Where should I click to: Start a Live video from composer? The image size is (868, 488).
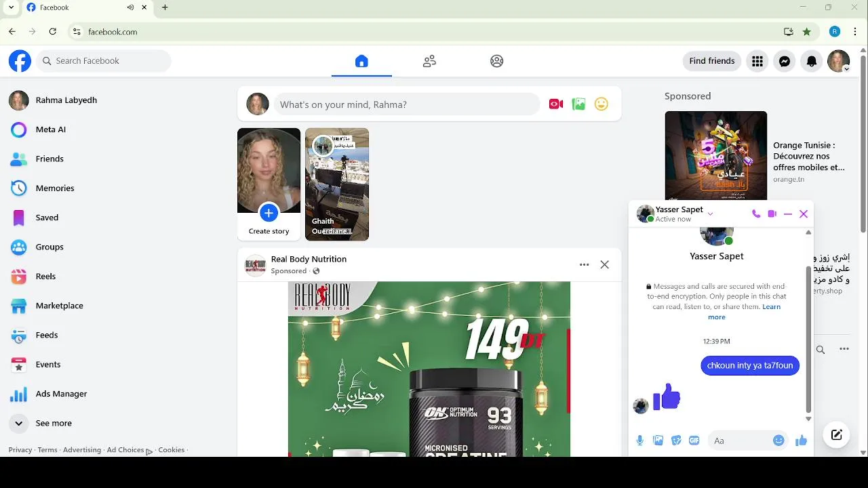(556, 104)
